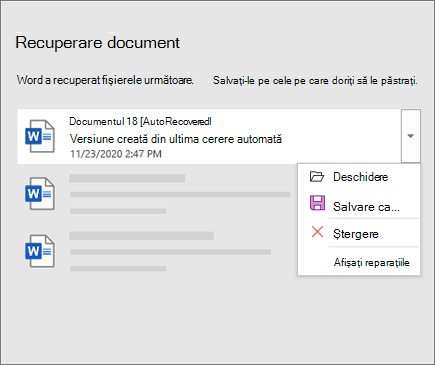This screenshot has height=365, width=435.
Task: Click text 'Salvați-le pe cele pe care doriți să le păstrați.'
Action: [x=315, y=81]
